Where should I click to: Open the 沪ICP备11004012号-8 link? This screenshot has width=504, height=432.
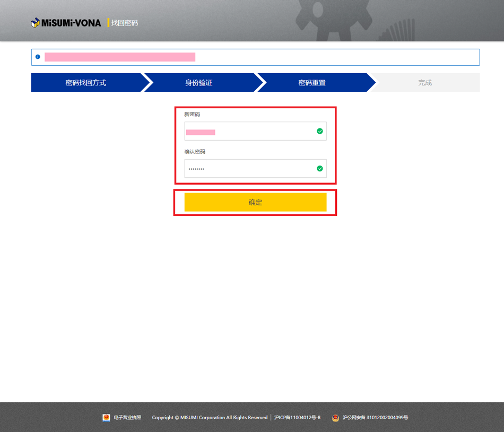coord(297,418)
